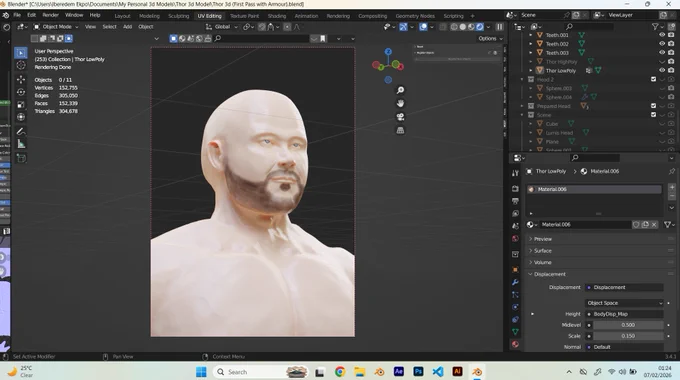Collapse Head 2 collection

coord(522,79)
